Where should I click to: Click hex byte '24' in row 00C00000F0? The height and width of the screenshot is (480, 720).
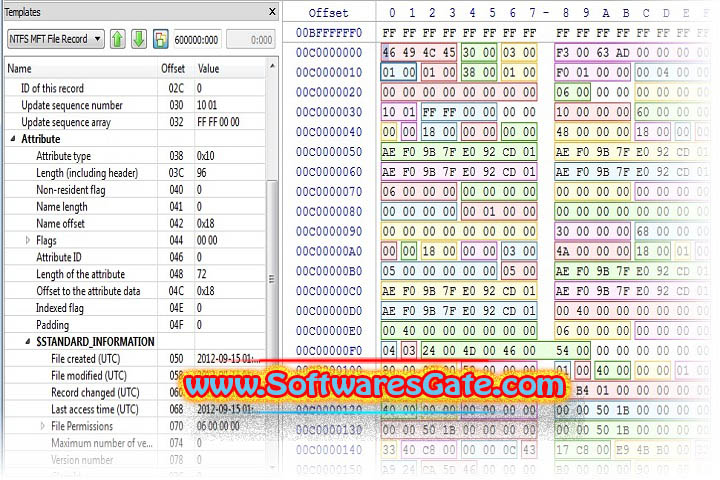pos(429,350)
